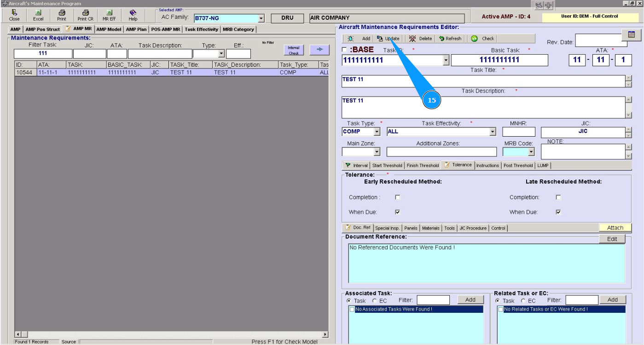Uncheck Early Rescheduled When Due checkbox
Viewport: 644px width, 345px height.
click(398, 212)
